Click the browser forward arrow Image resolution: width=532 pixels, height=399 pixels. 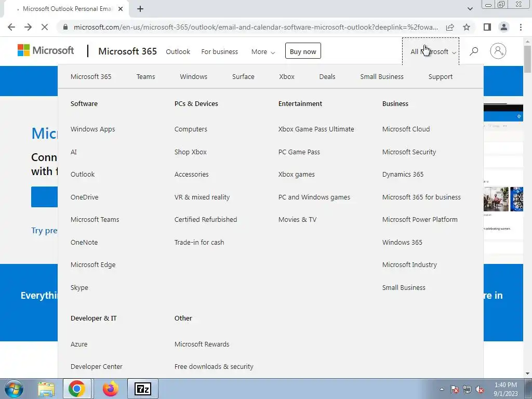(x=28, y=27)
